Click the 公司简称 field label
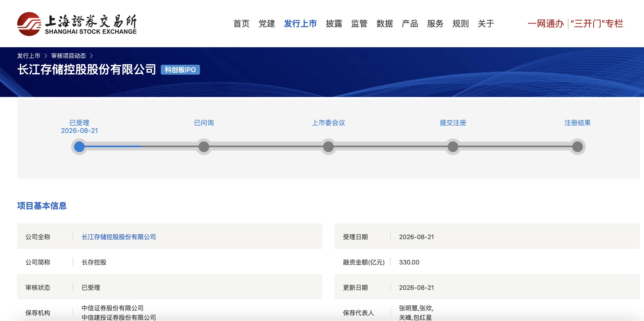Image resolution: width=644 pixels, height=321 pixels. pyautogui.click(x=38, y=262)
